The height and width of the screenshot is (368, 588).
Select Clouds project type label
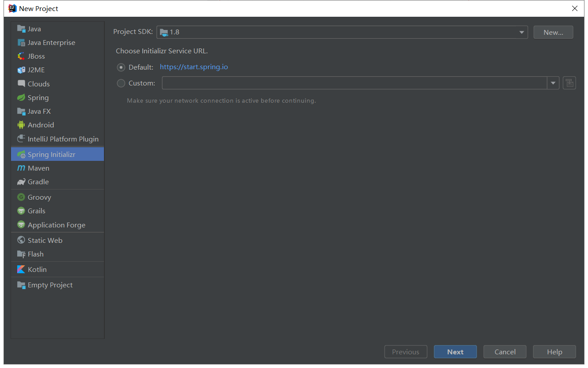(x=39, y=84)
